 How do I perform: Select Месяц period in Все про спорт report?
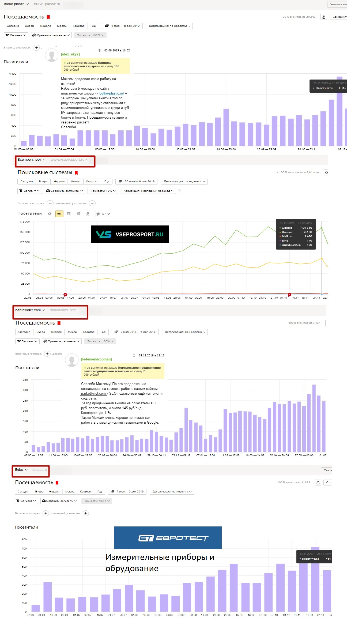pos(75,182)
